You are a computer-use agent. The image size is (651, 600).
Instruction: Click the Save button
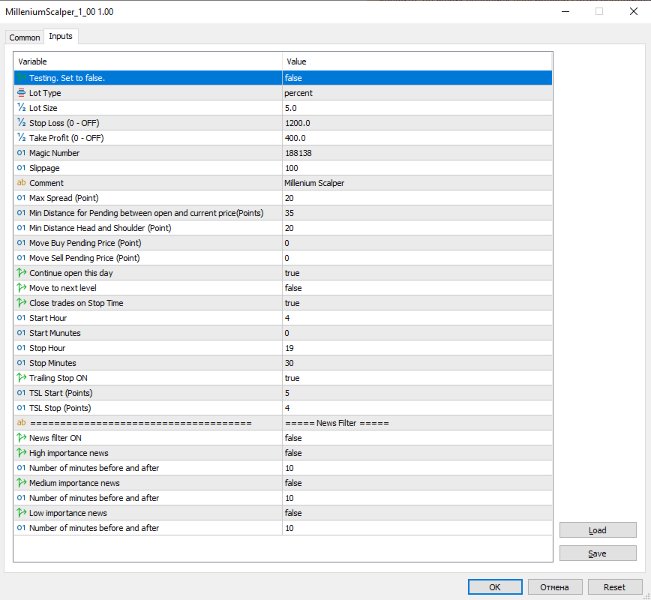pyautogui.click(x=597, y=553)
